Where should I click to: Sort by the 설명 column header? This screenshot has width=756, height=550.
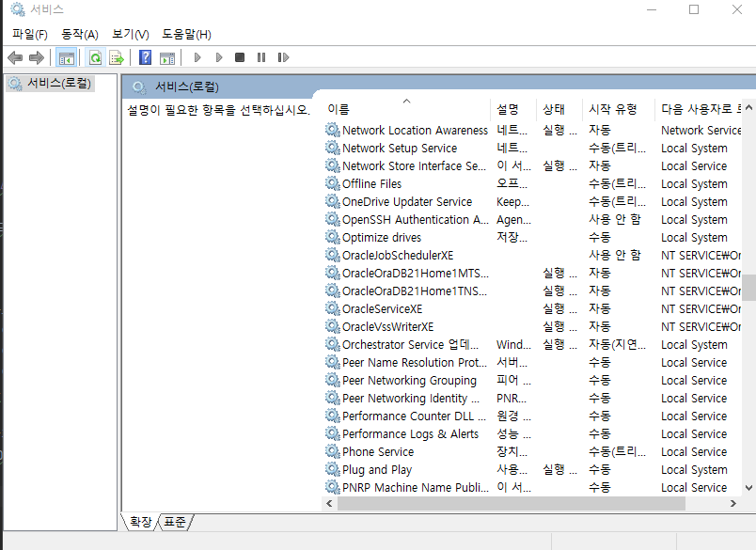coord(513,109)
